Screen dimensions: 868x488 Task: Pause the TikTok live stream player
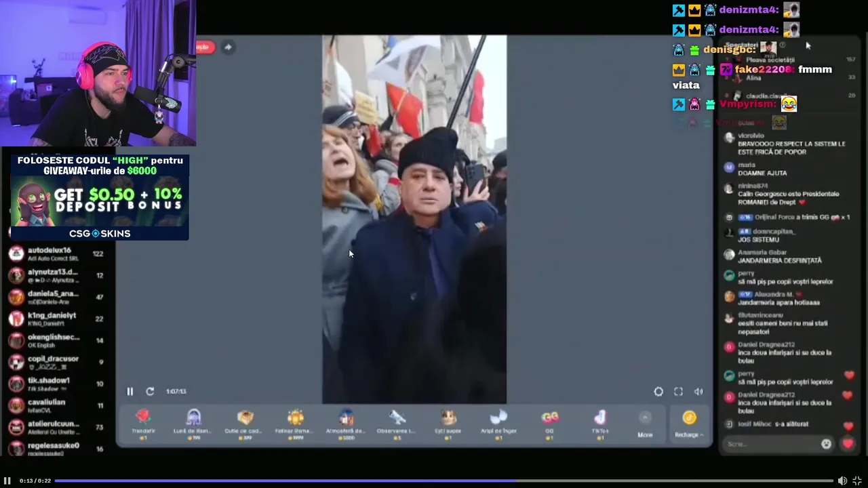(130, 391)
